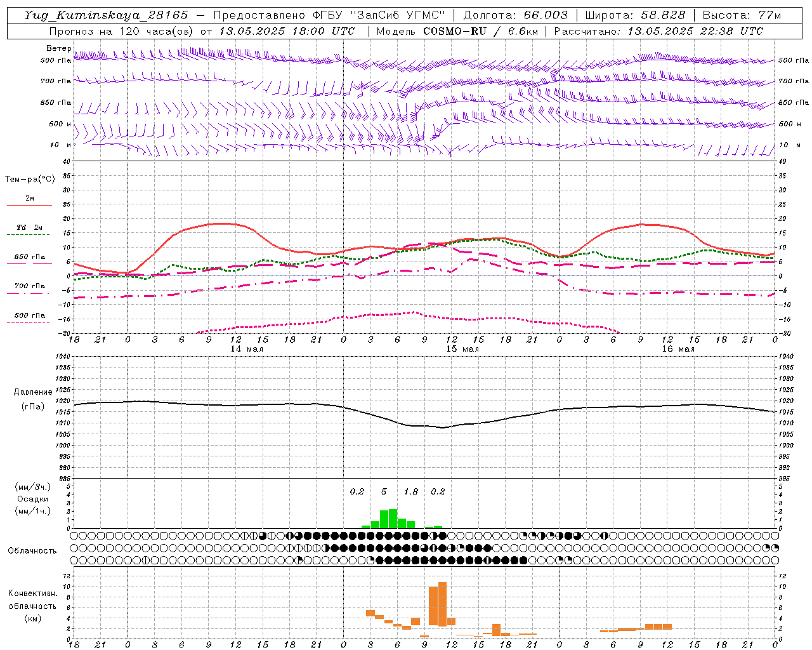The width and height of the screenshot is (812, 650).
Task: Click the forecast start time 13.05.2025 18:00 UTC
Action: coord(287,31)
